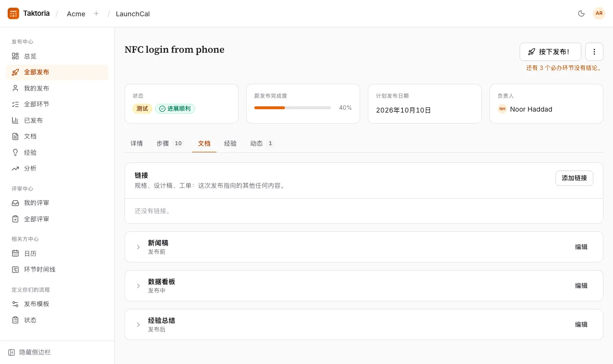613x364 pixels.
Task: Open 发布模板 in sidebar
Action: pos(57,304)
